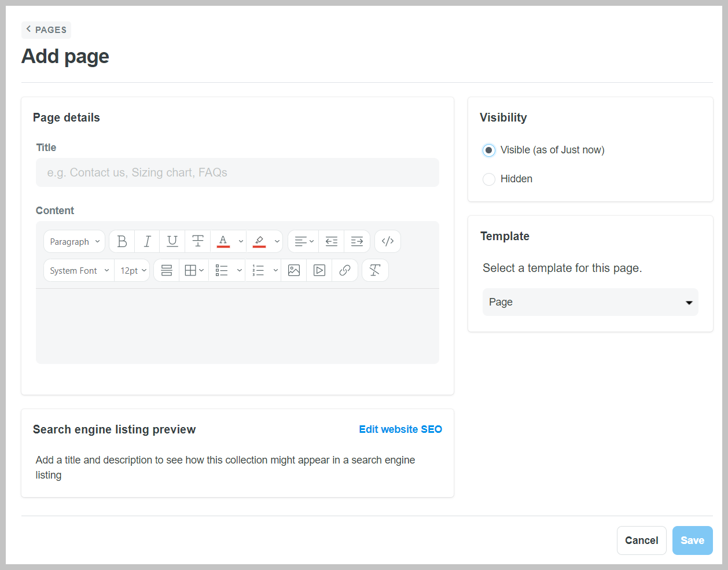Click into the Title input field
The image size is (728, 570).
(237, 172)
